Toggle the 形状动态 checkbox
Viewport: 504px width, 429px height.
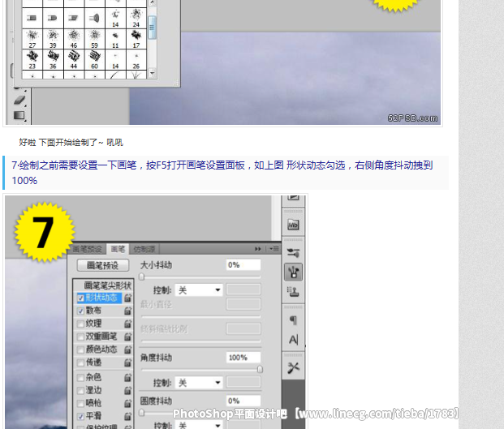point(80,298)
